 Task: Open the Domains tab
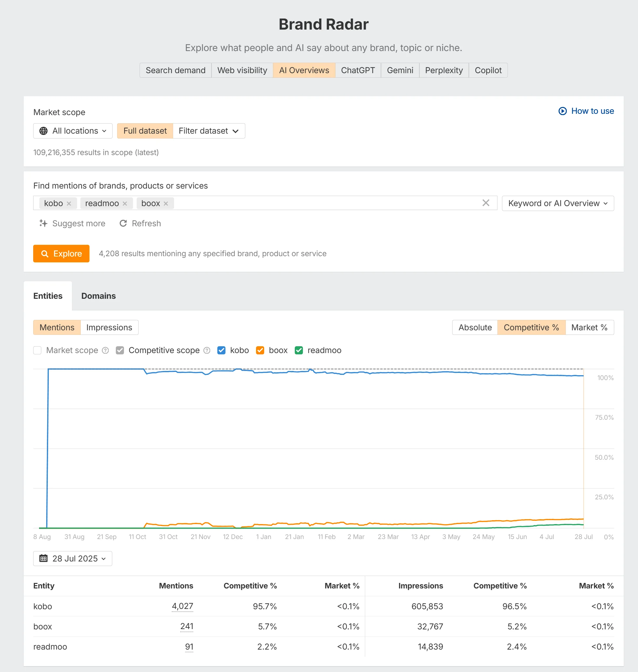[98, 296]
